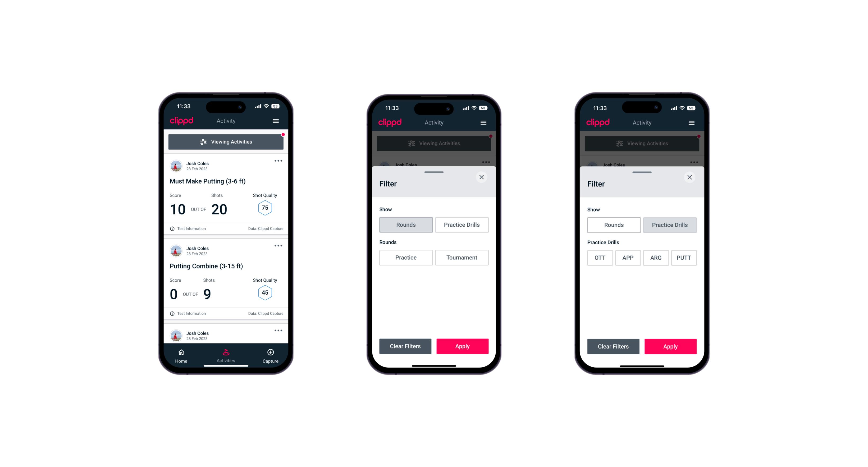Viewport: 868px width, 467px height.
Task: Select the Tournament filter option
Action: tap(461, 257)
